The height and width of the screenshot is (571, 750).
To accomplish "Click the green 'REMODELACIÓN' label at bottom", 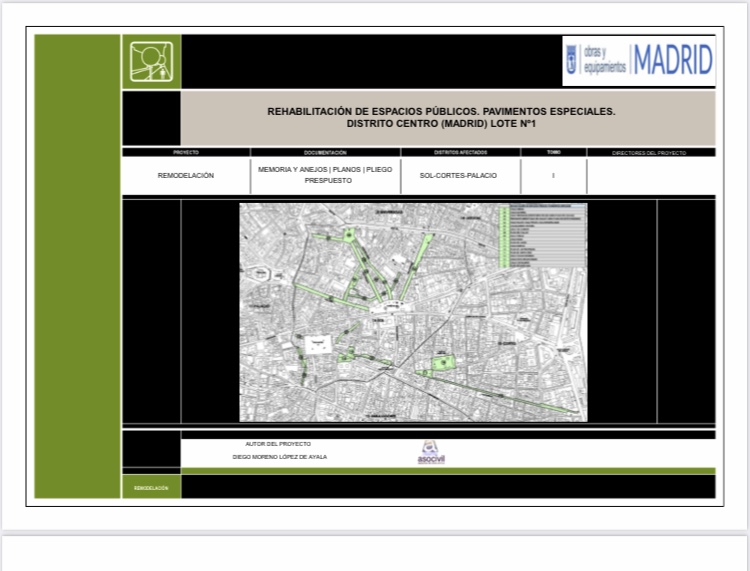I will pos(151,488).
